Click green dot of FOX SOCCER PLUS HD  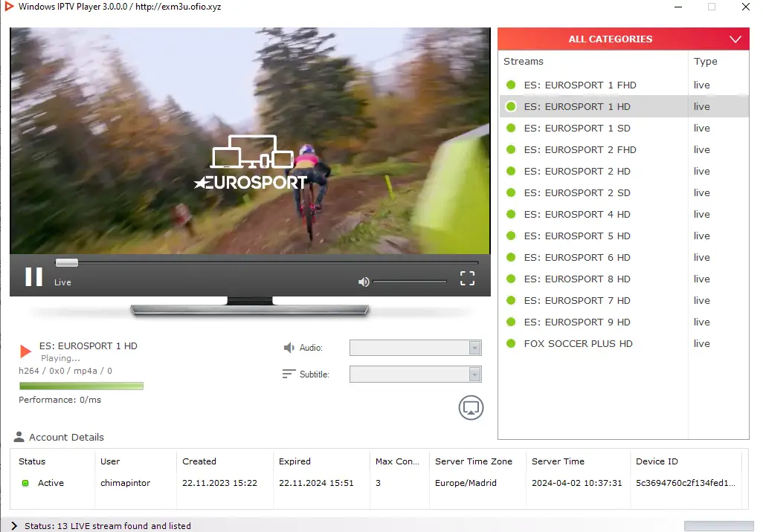tap(511, 344)
